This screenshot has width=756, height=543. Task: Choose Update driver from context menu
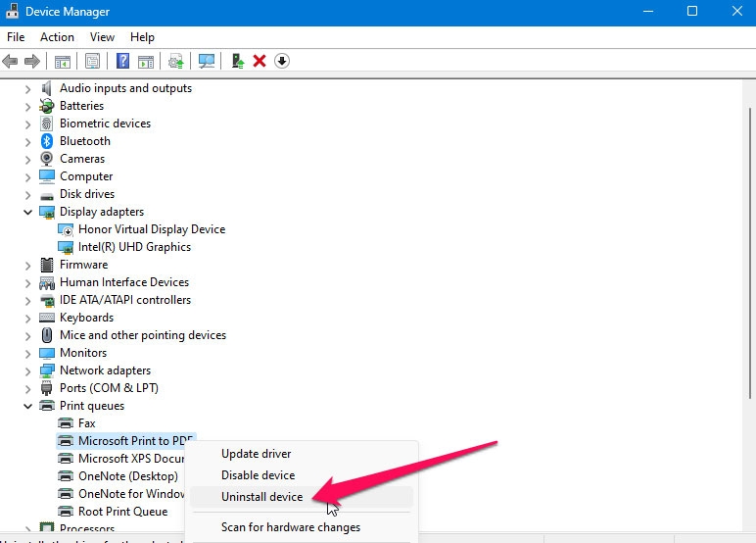(x=302, y=454)
